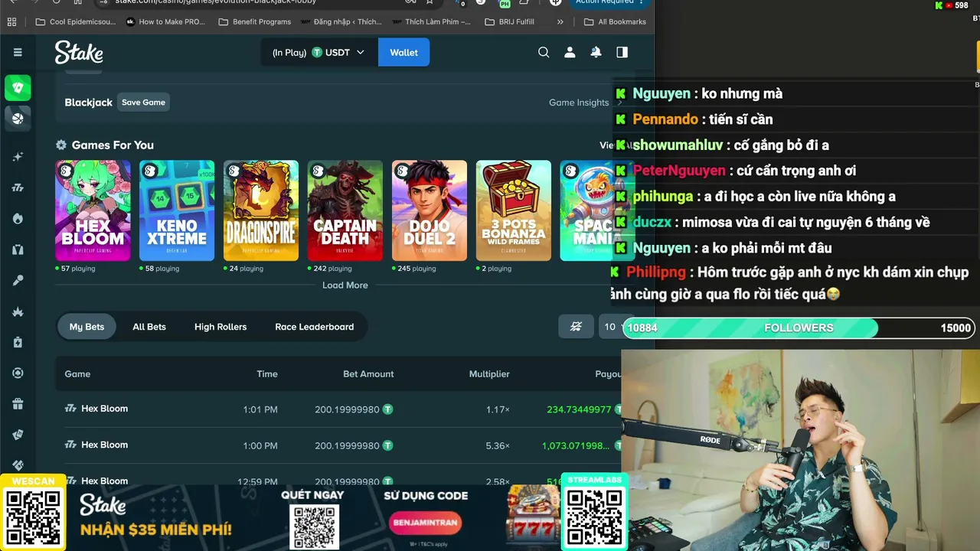Click the Blackjack game title
This screenshot has height=551, width=980.
pyautogui.click(x=89, y=103)
